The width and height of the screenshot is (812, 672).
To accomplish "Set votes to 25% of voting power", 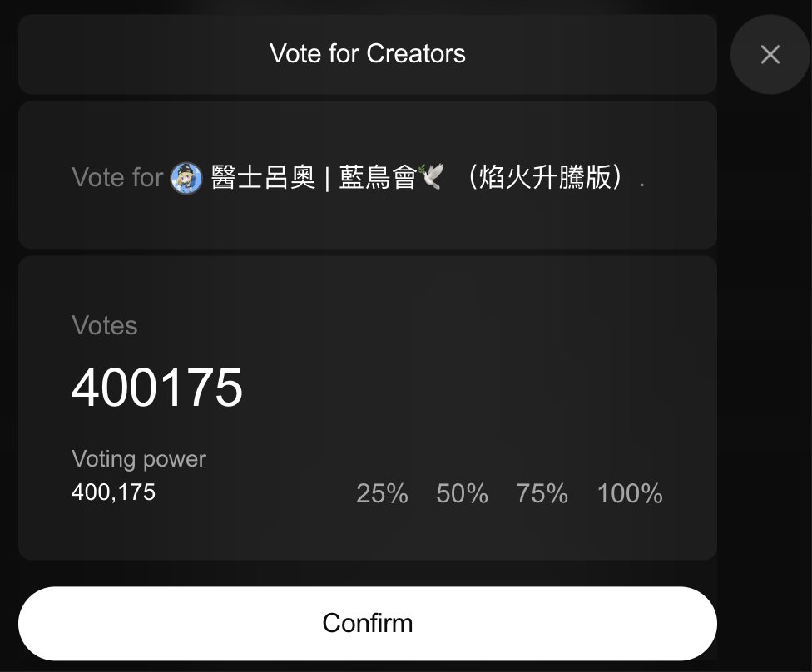I will (382, 494).
